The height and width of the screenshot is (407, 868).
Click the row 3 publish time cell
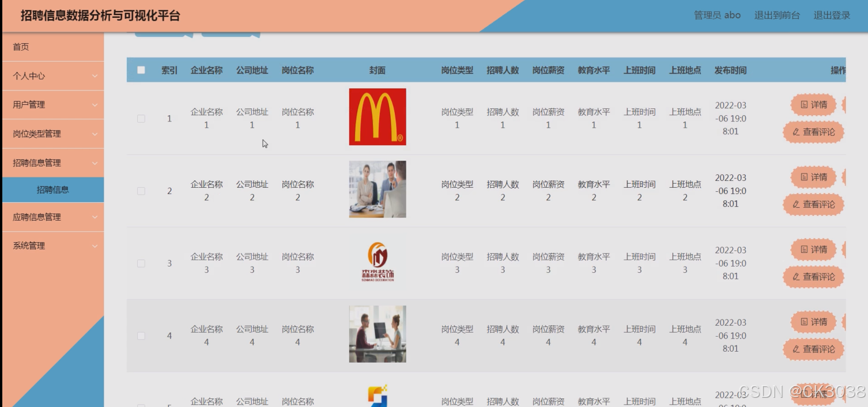coord(730,263)
